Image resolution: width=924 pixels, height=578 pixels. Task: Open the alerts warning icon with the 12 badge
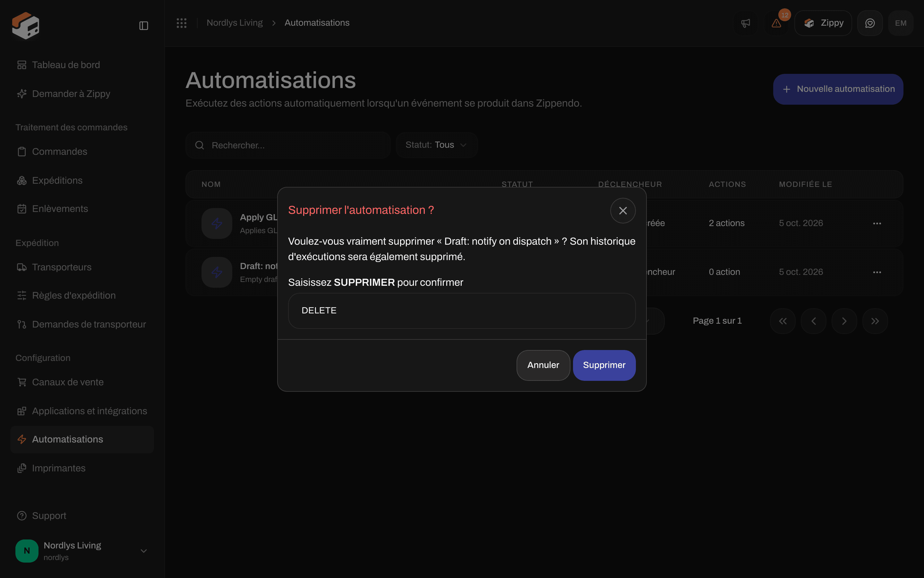point(776,23)
